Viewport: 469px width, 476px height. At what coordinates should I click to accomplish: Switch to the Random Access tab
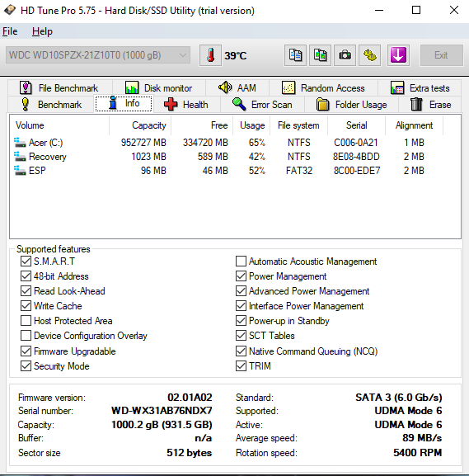(323, 88)
